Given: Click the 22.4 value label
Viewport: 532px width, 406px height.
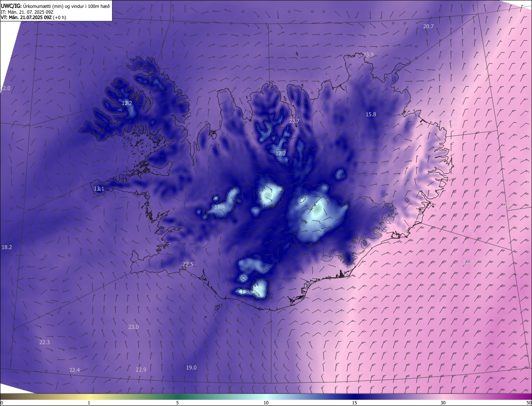Looking at the screenshot, I should click(x=74, y=370).
